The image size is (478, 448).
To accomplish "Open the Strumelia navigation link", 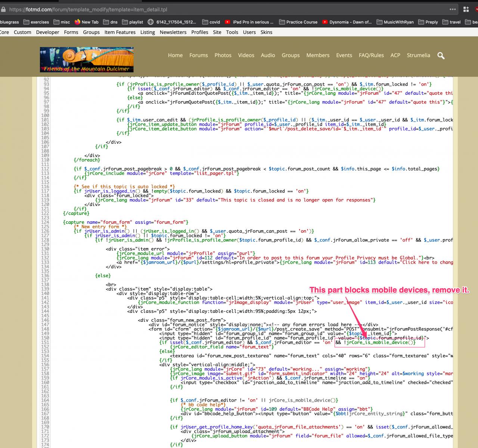I will click(x=418, y=55).
